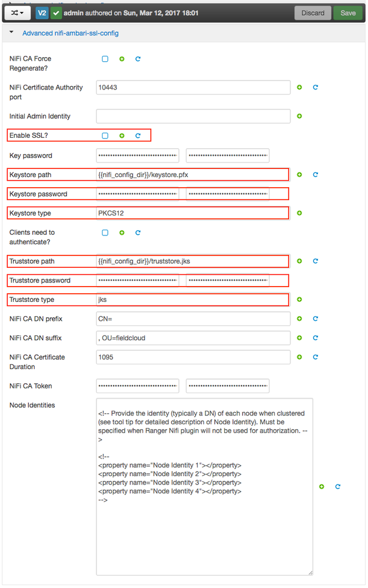Click the add override icon beside Truststore type

pyautogui.click(x=299, y=300)
